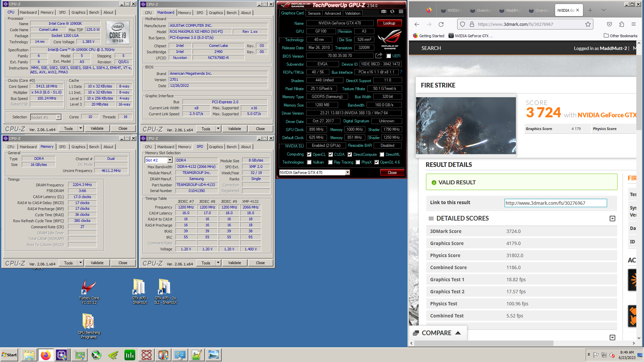Open Tools dropdown arrow in CPU-Z Memory window
This screenshot has height=362, width=644.
point(80,263)
